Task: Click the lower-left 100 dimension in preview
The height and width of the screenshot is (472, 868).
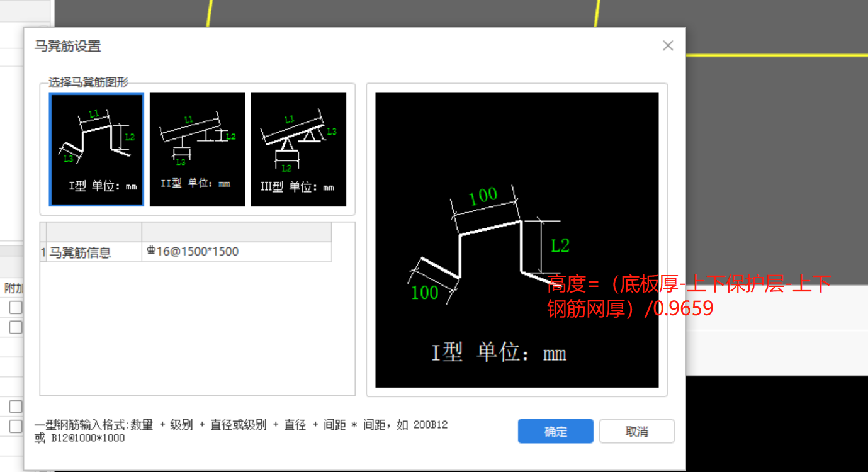Action: click(425, 292)
